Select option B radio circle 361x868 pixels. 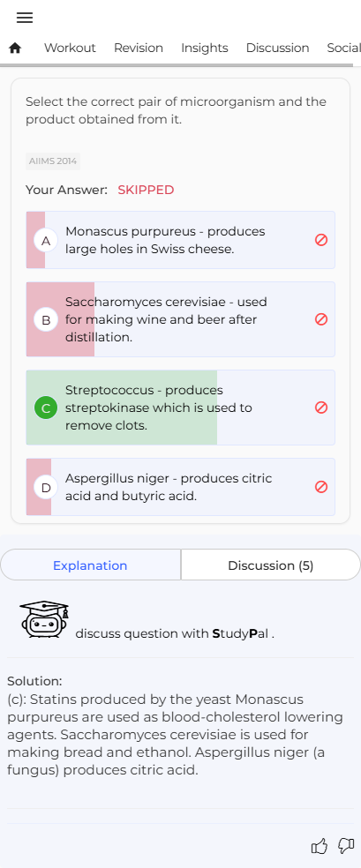click(46, 320)
